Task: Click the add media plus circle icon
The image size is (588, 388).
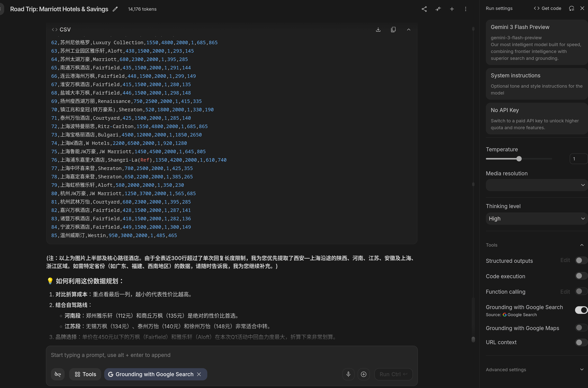Action: 363,374
